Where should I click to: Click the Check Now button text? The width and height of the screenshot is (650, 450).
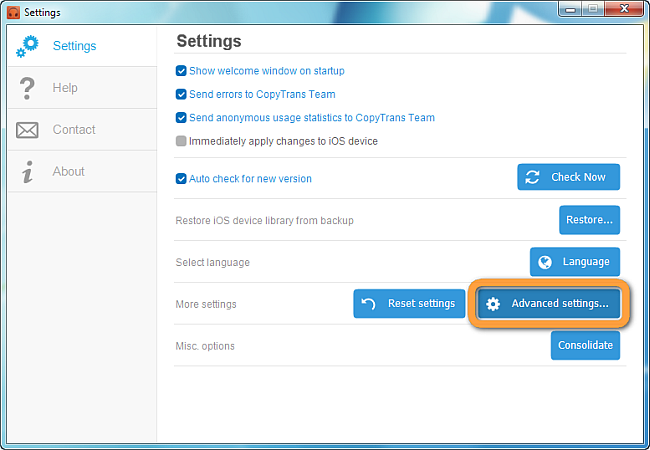point(578,177)
